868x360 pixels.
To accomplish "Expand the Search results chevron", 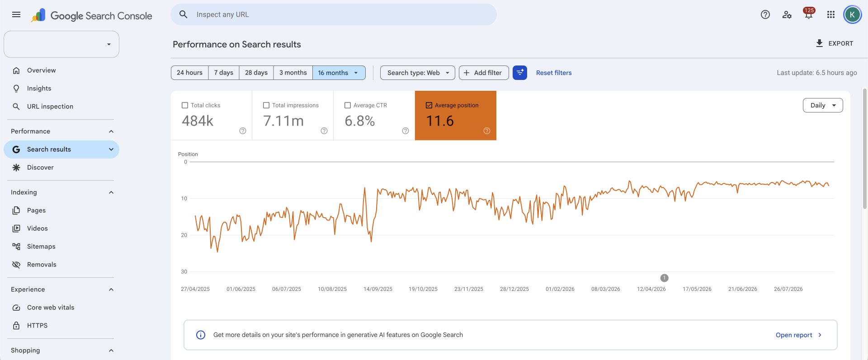I will tap(111, 150).
